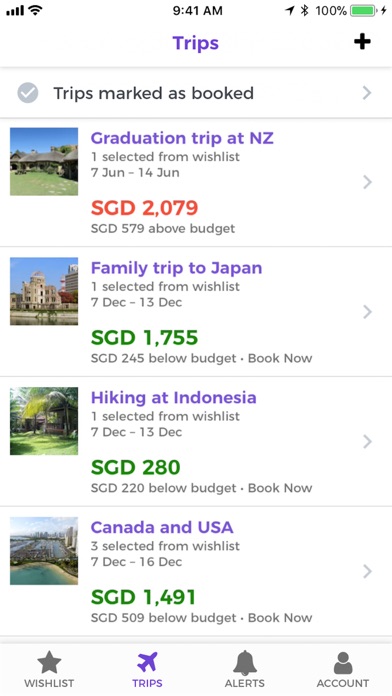
Task: Select the Japan trip thumbnail photo
Action: [44, 291]
